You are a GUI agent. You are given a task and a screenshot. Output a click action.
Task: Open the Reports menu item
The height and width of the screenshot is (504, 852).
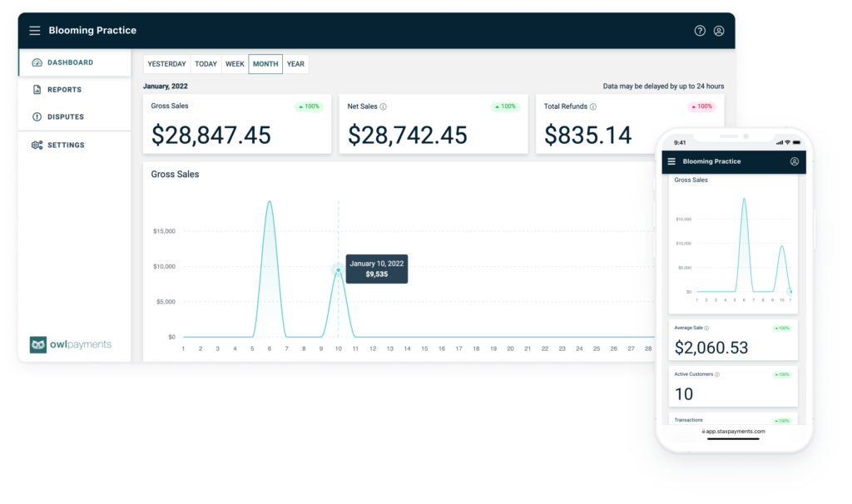click(75, 90)
